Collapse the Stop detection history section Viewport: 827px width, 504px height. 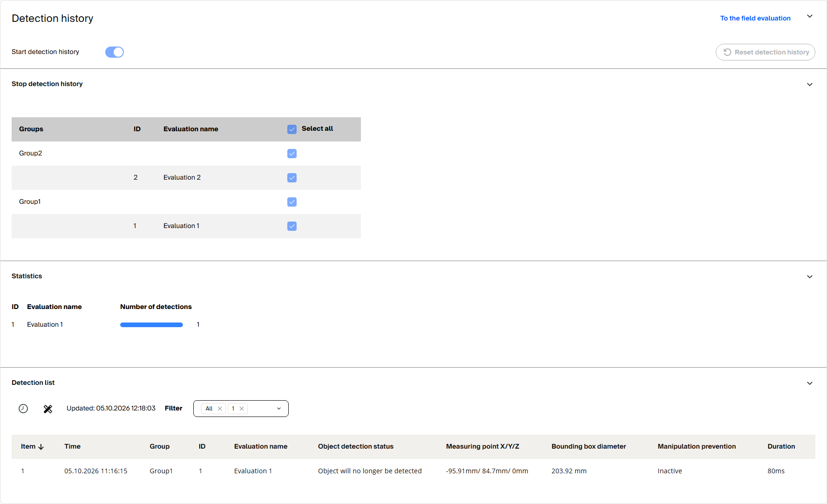(x=810, y=84)
